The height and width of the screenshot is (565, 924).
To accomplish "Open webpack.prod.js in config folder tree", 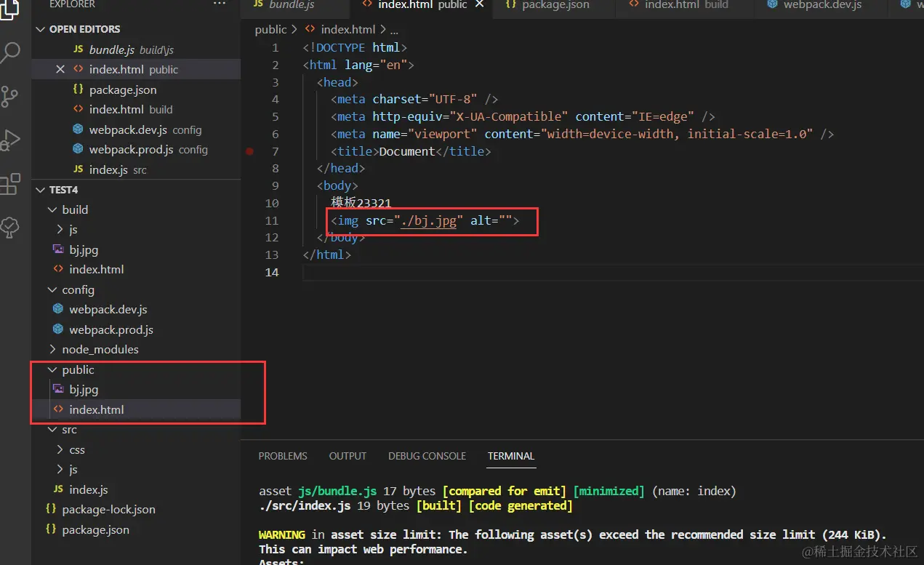I will 136,329.
